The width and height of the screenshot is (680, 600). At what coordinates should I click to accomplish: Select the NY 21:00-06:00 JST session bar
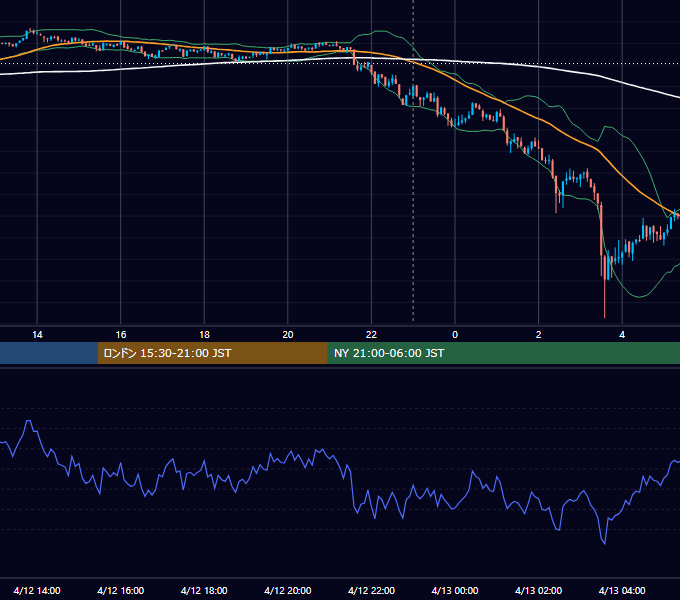coord(503,353)
